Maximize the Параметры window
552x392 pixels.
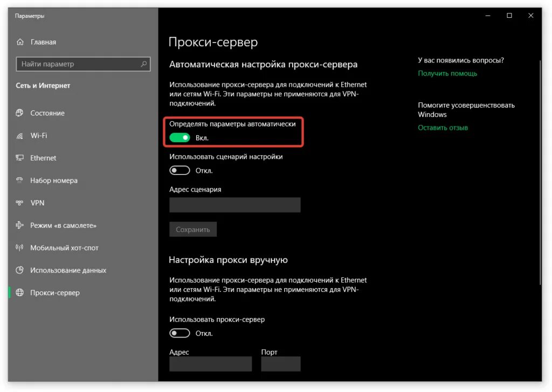(509, 16)
